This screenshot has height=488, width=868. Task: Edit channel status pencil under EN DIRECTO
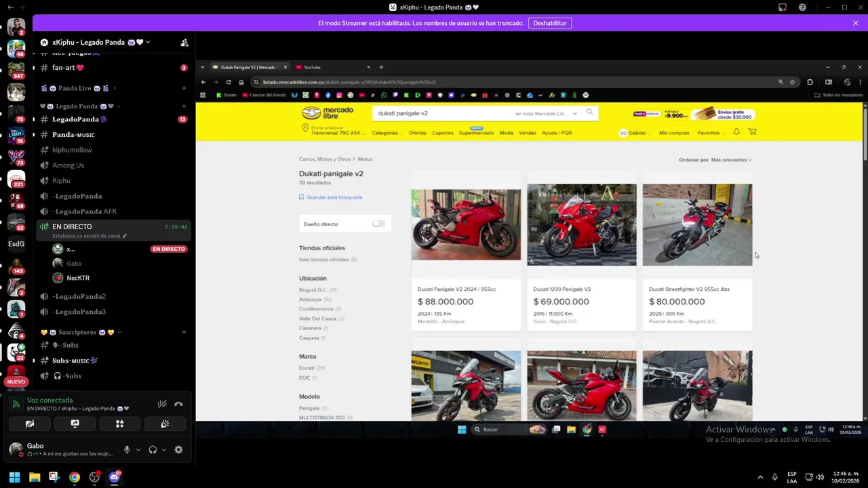pos(125,236)
